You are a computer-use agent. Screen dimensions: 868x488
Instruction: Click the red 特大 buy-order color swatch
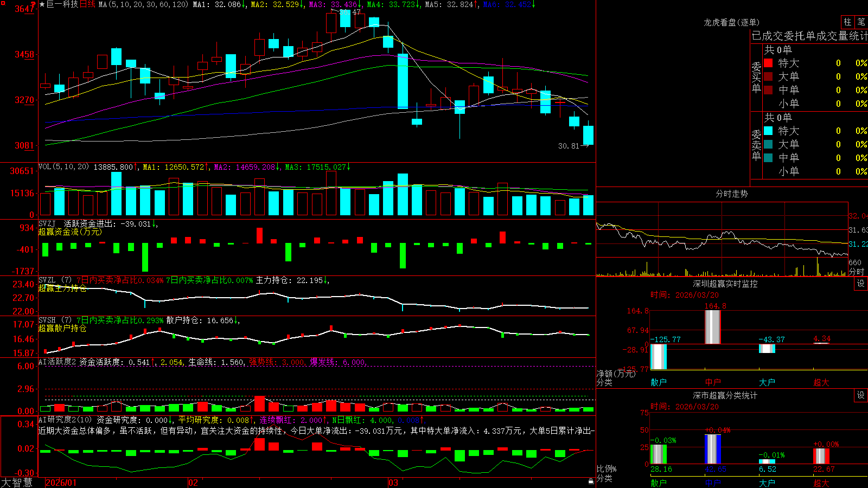[768, 63]
